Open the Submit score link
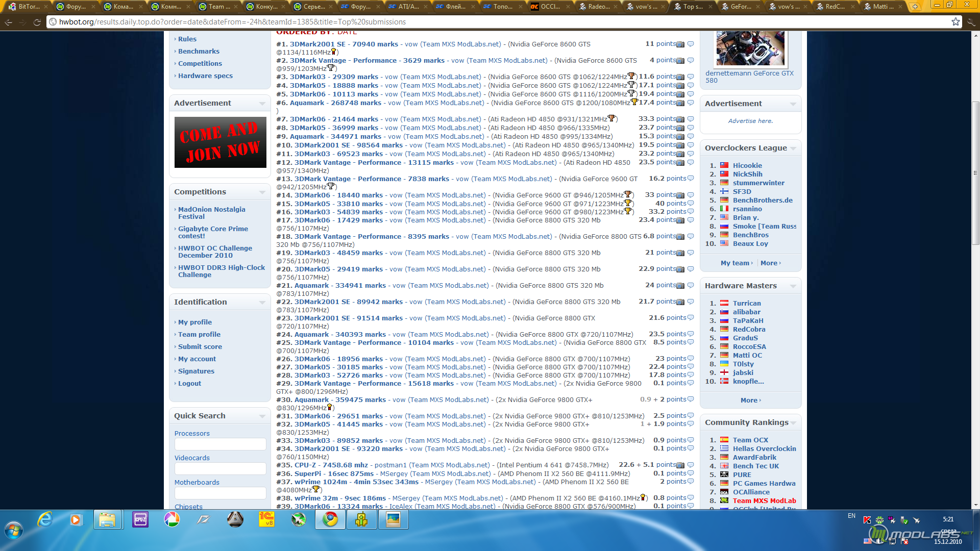980x551 pixels. 200,347
